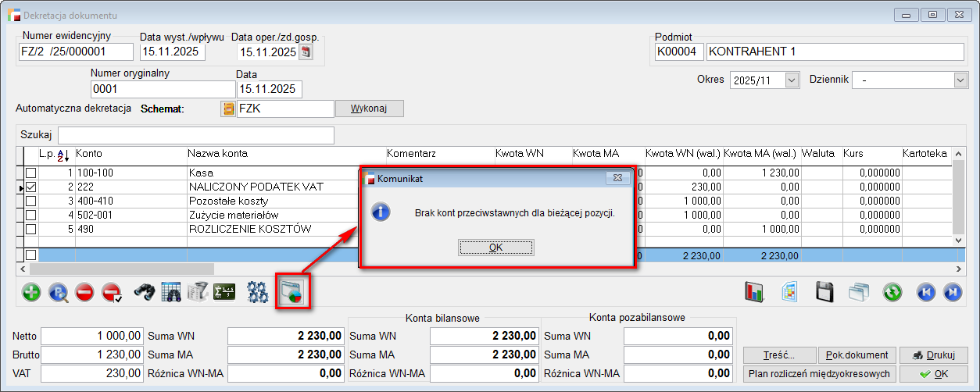Open the pie chart contra accounts icon

(295, 292)
